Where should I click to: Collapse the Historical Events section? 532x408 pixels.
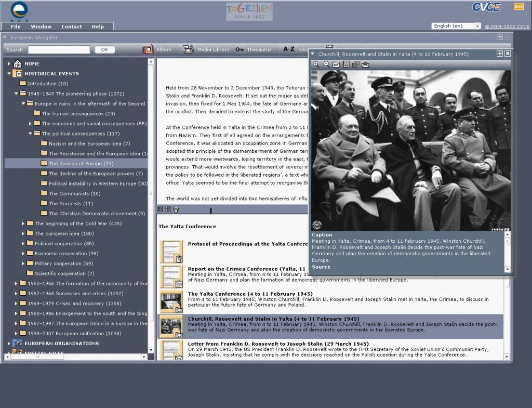coord(9,74)
